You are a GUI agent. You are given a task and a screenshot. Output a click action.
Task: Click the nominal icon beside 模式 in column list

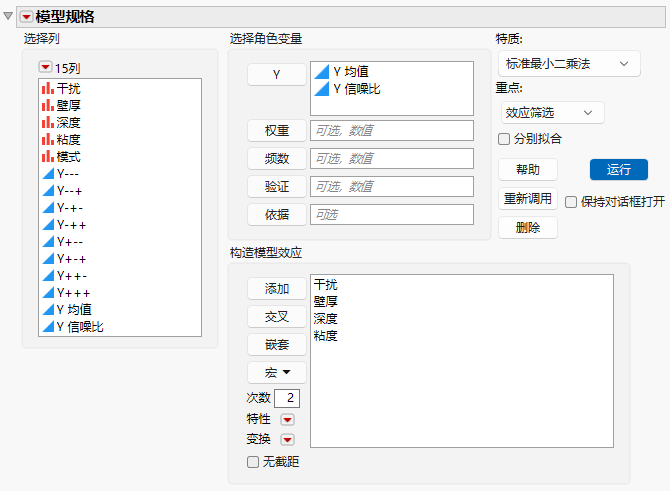48,157
